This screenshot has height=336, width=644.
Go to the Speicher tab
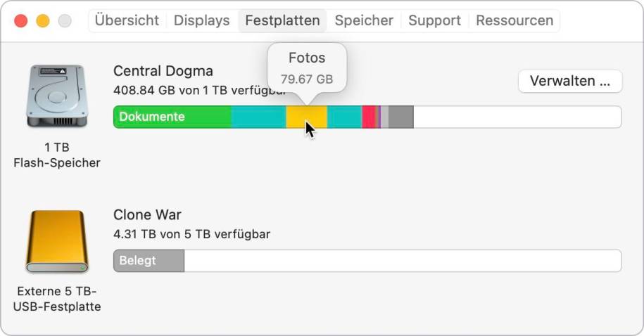coord(364,20)
